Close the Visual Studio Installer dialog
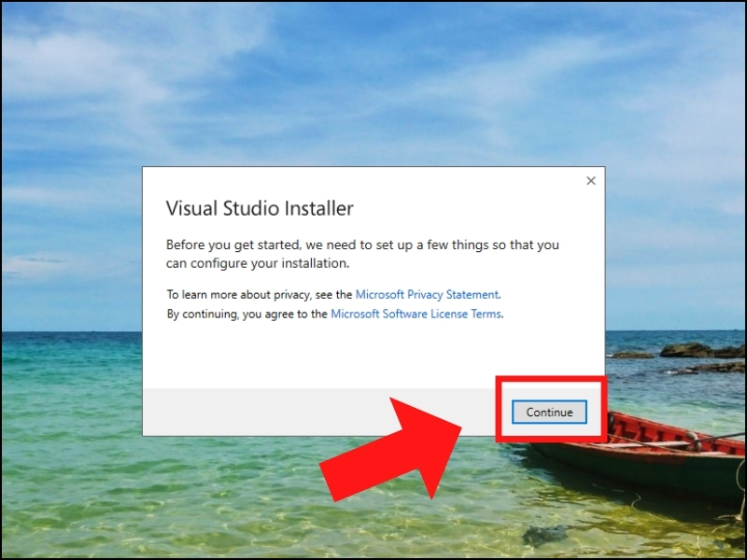747x560 pixels. tap(591, 181)
